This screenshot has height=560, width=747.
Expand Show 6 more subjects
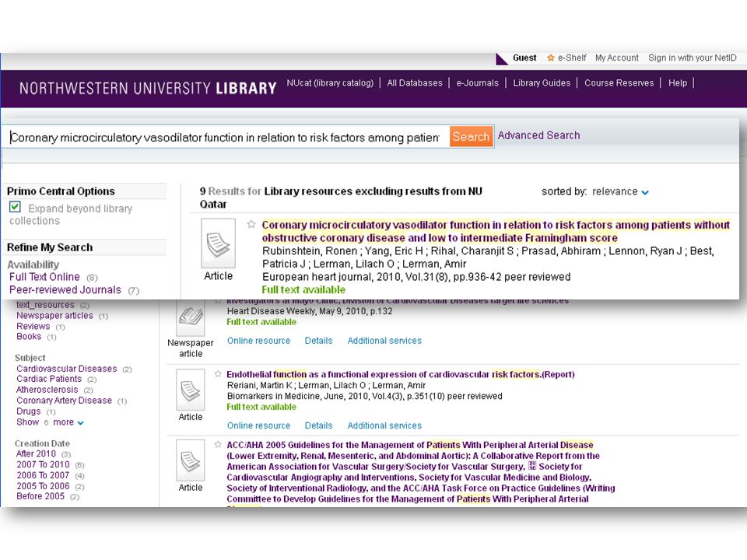50,422
